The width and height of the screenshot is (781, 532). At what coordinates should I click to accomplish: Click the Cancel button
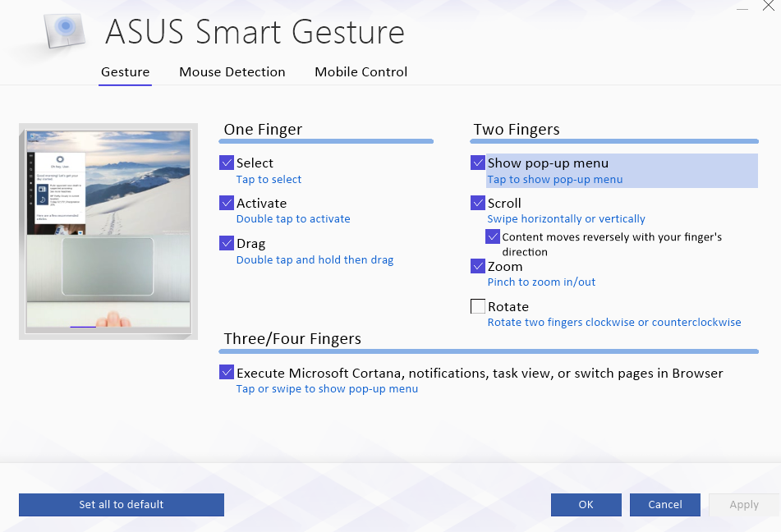click(x=665, y=505)
